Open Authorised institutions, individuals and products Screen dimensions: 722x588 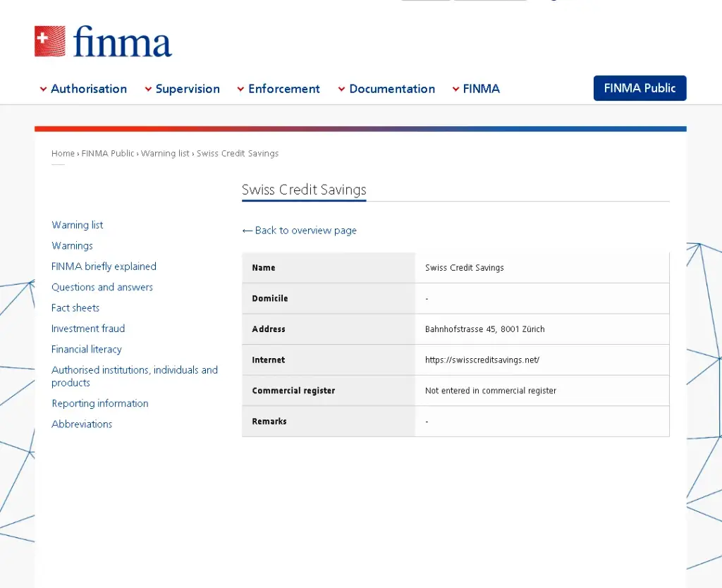pos(135,376)
